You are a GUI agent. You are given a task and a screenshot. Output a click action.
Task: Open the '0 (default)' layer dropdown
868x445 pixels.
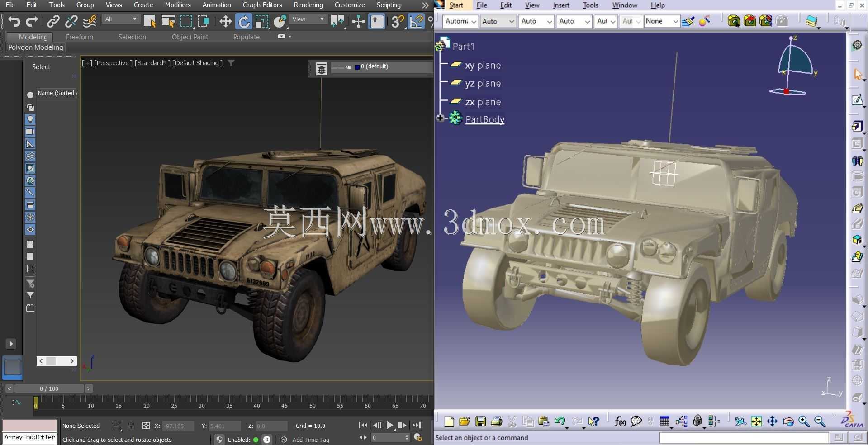382,67
